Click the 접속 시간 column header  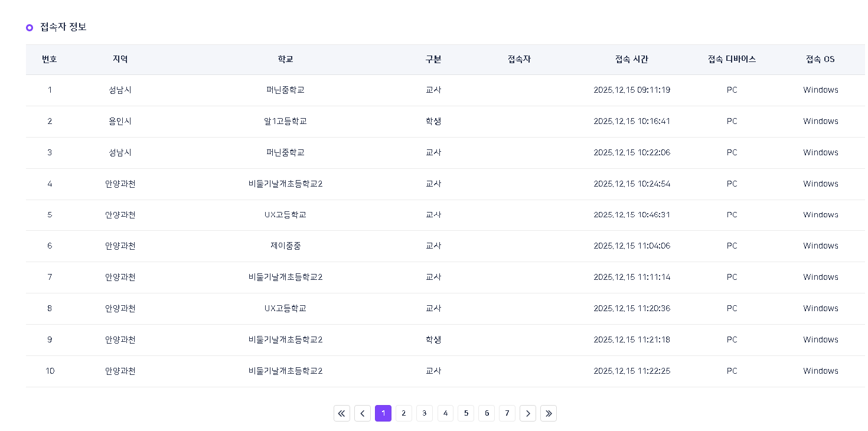coord(631,60)
